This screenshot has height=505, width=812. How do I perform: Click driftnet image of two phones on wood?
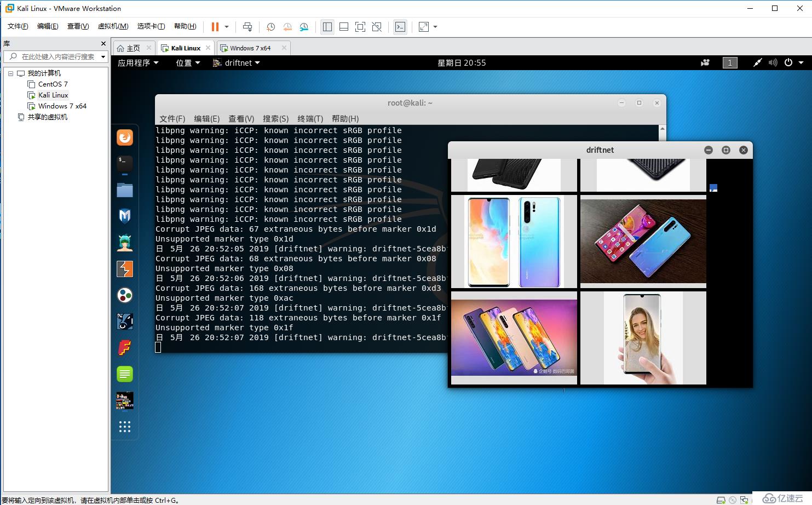pos(643,241)
